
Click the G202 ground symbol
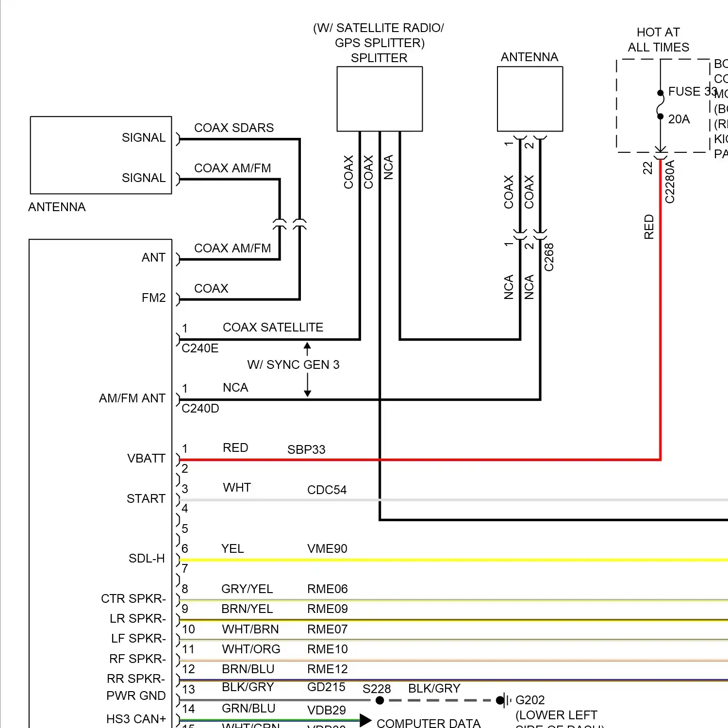point(504,700)
